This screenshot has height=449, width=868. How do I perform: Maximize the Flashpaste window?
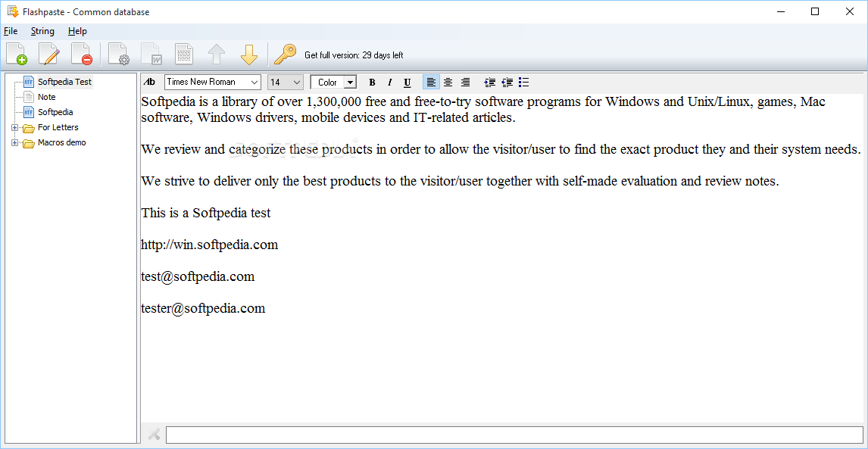[815, 11]
